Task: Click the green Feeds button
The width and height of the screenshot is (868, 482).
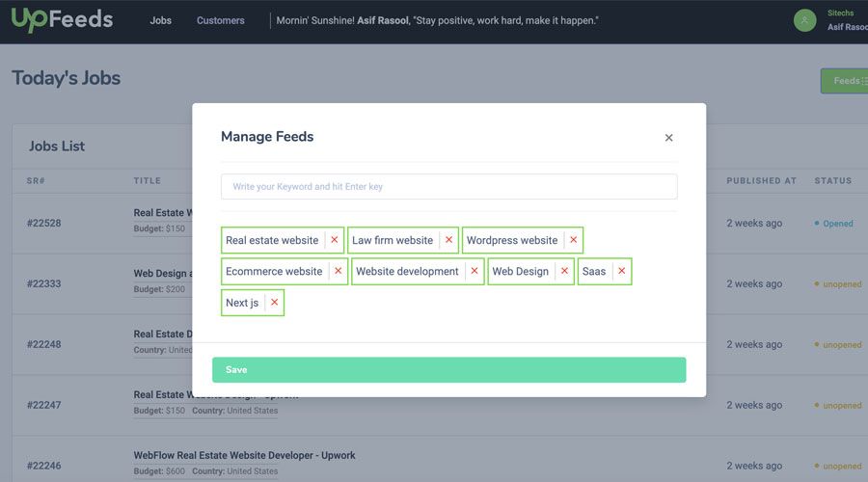Action: (x=845, y=81)
